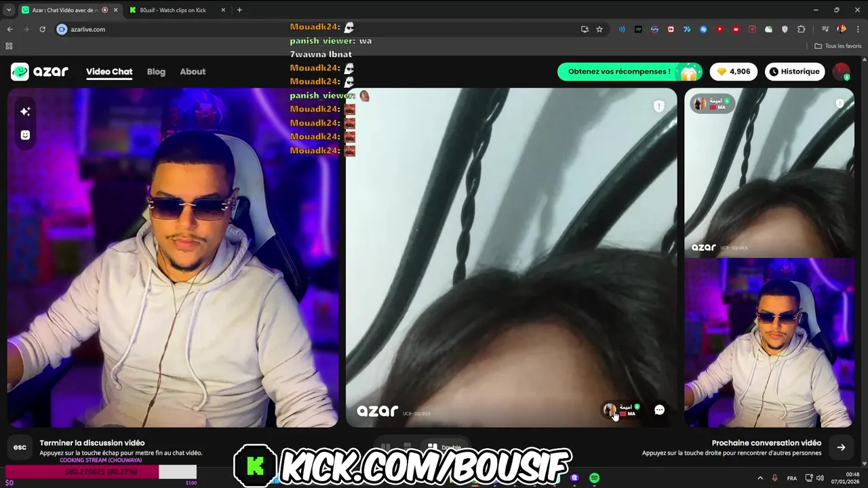Click the partner's small video thumbnail
This screenshot has height=488, width=868.
point(769,173)
